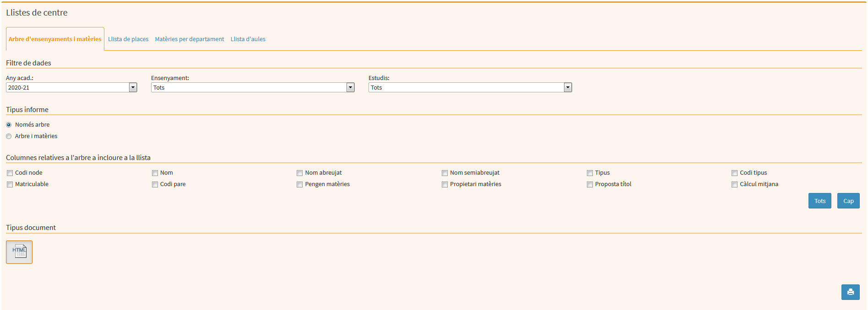Viewport: 868px width, 310px height.
Task: Open the 'Matèries per departament' tab
Action: pyautogui.click(x=190, y=39)
